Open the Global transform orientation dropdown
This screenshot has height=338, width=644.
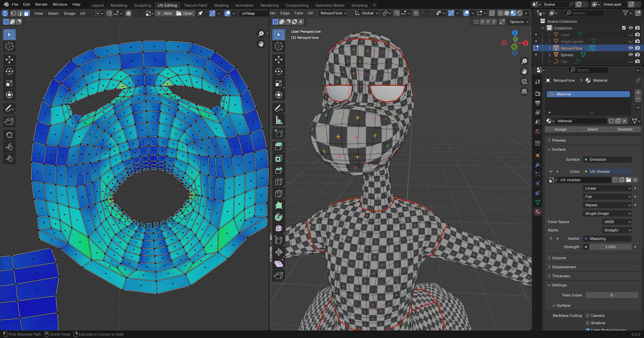click(367, 13)
